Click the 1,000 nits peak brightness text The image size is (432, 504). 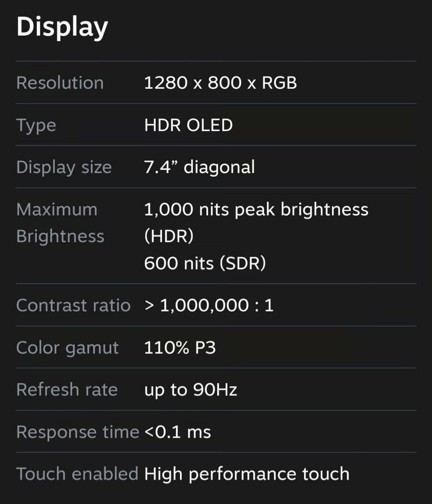tap(256, 209)
